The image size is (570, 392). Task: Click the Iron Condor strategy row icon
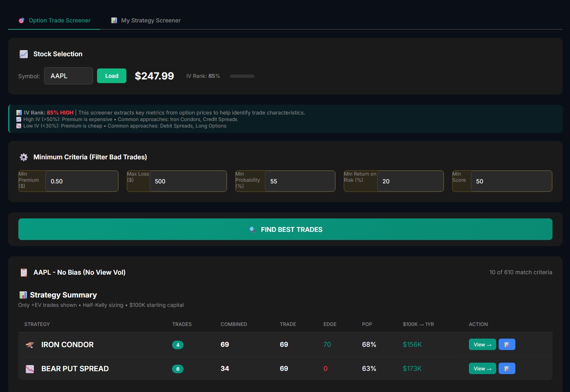(30, 345)
